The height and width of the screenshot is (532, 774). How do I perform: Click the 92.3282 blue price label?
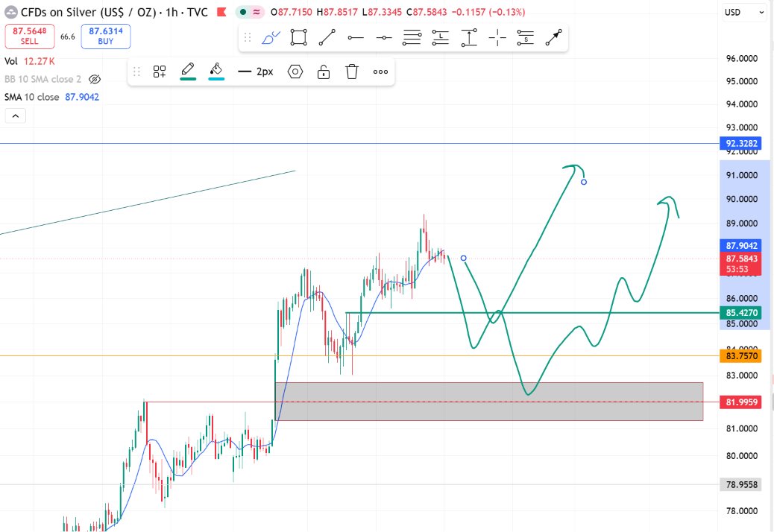click(x=741, y=144)
